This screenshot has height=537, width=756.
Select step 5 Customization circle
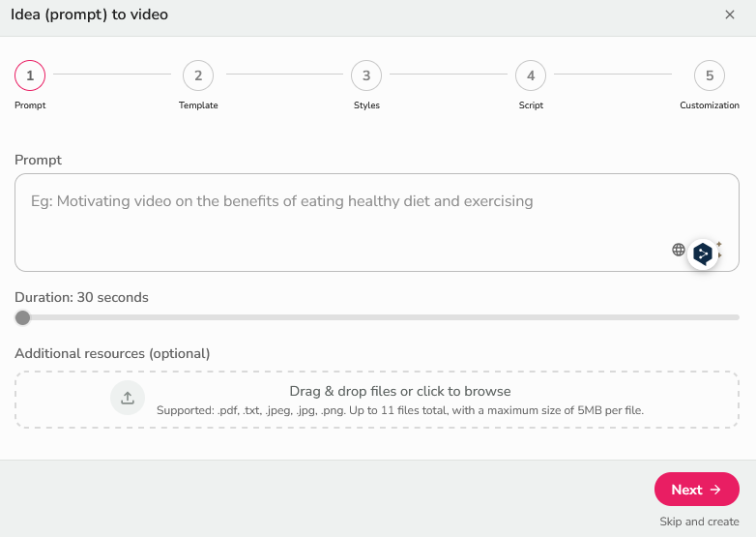[x=710, y=75]
